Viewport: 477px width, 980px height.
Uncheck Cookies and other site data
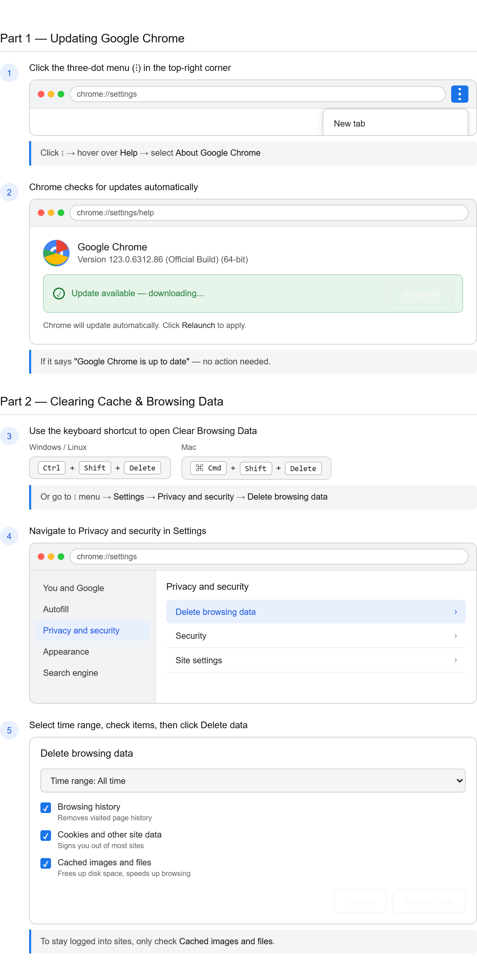pos(46,836)
